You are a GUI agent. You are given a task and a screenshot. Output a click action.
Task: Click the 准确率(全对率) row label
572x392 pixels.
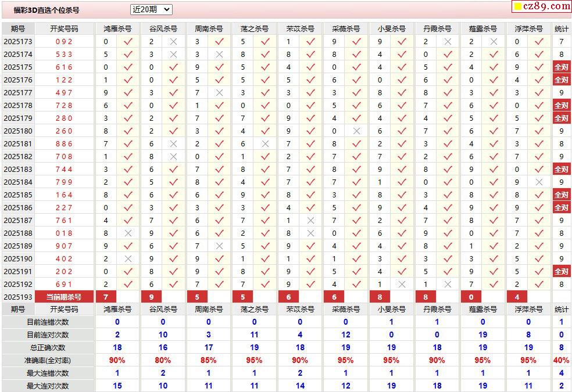48,360
